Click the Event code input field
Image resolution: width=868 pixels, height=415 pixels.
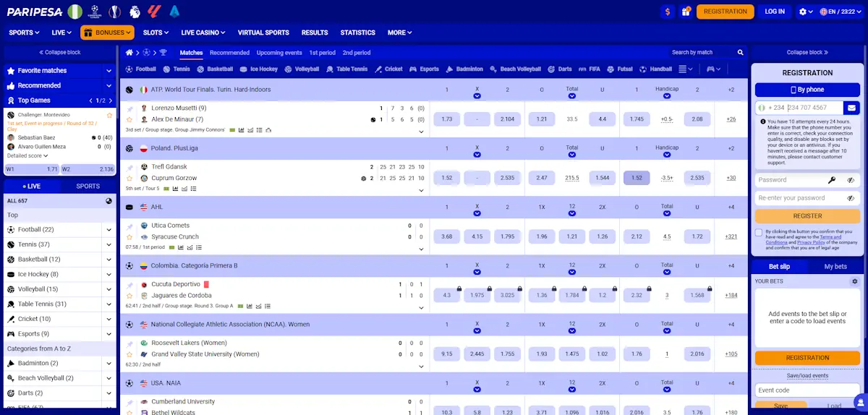point(807,390)
